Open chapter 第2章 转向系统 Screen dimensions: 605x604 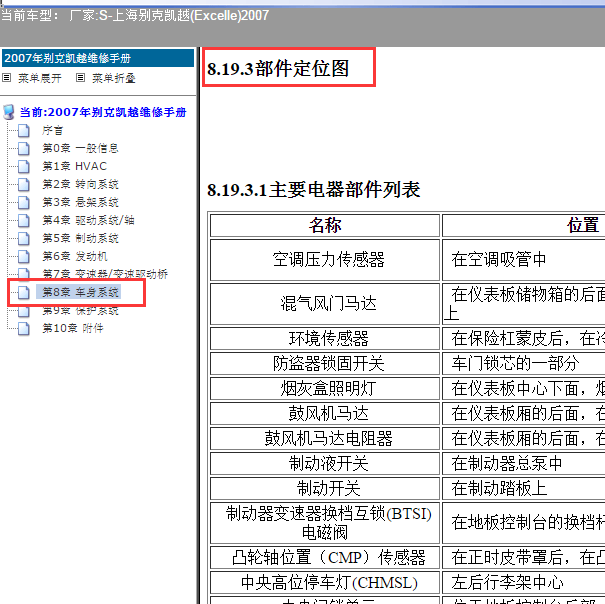pyautogui.click(x=80, y=184)
